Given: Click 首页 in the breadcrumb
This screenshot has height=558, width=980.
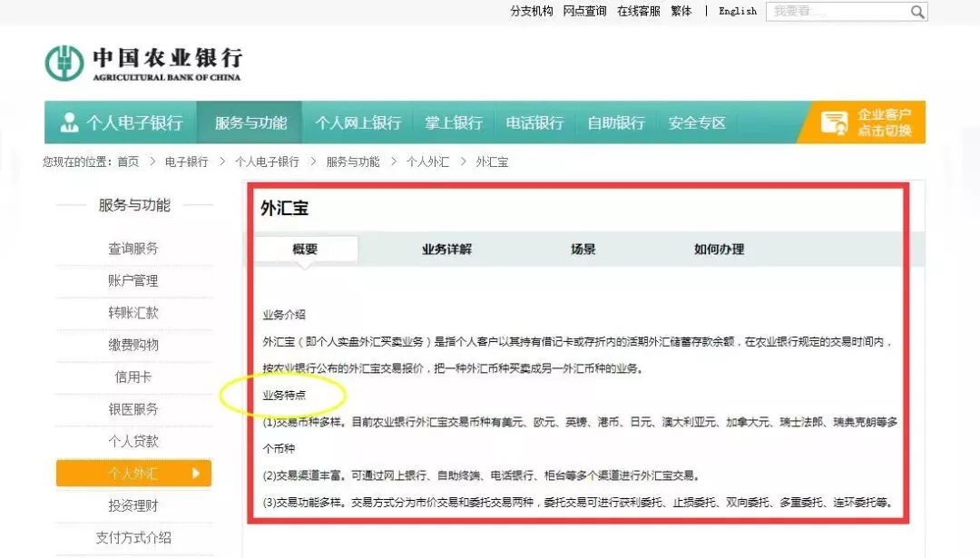Looking at the screenshot, I should click(x=128, y=162).
